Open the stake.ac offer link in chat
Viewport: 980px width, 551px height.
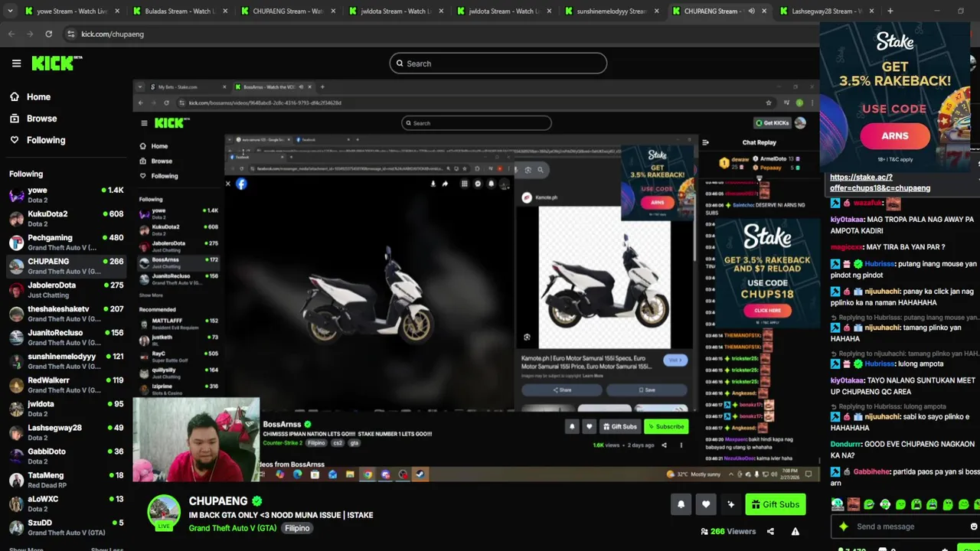(x=880, y=182)
